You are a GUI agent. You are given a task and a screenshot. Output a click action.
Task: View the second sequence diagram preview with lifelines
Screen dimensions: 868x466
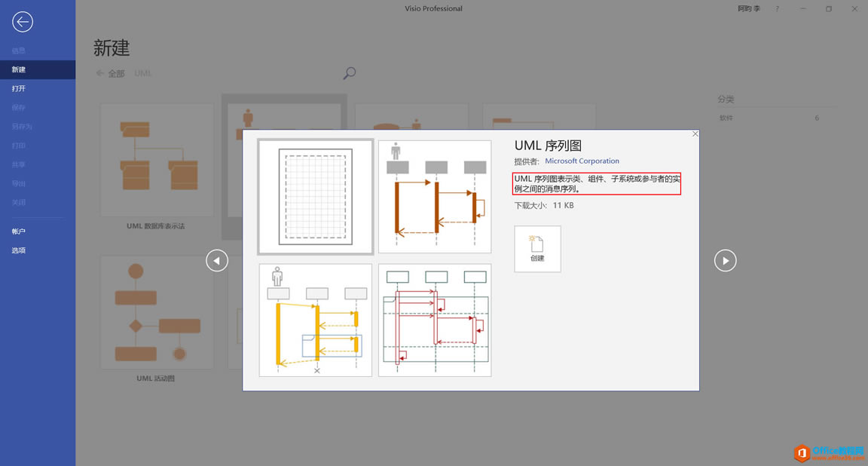coord(435,196)
